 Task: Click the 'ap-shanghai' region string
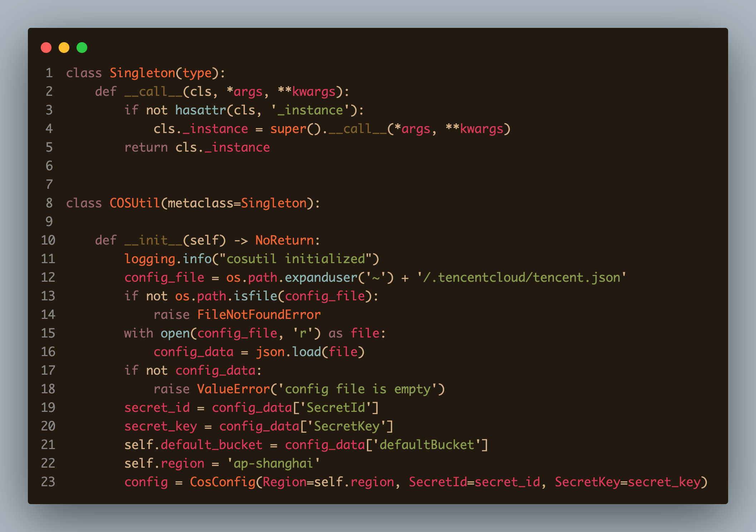[273, 463]
